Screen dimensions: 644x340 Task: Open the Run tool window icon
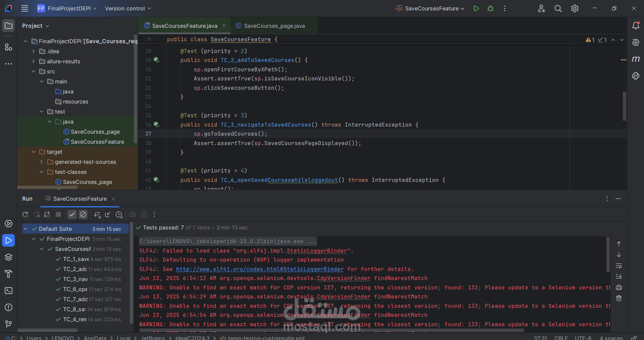click(9, 240)
